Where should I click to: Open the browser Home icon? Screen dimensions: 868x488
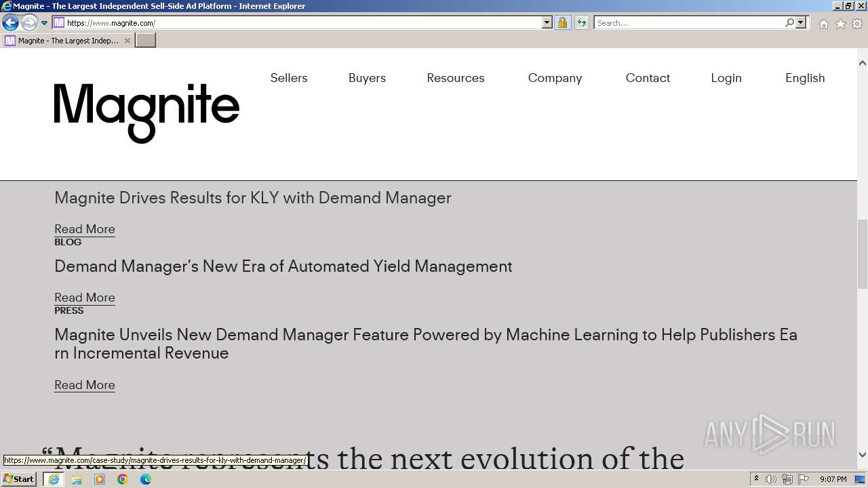pos(823,24)
